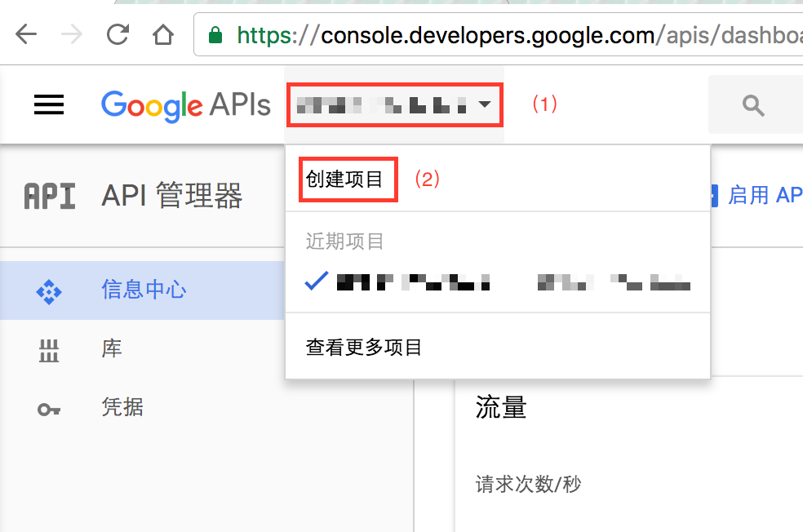Click the 启用 API button
Screen dimensions: 803x532
coord(755,195)
